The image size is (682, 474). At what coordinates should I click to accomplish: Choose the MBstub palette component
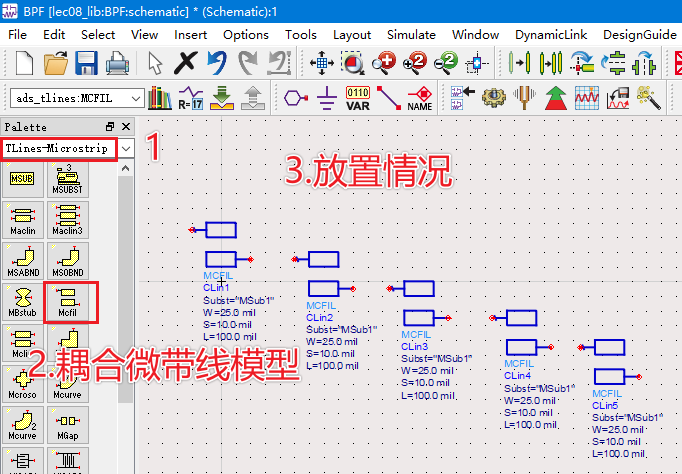click(23, 302)
